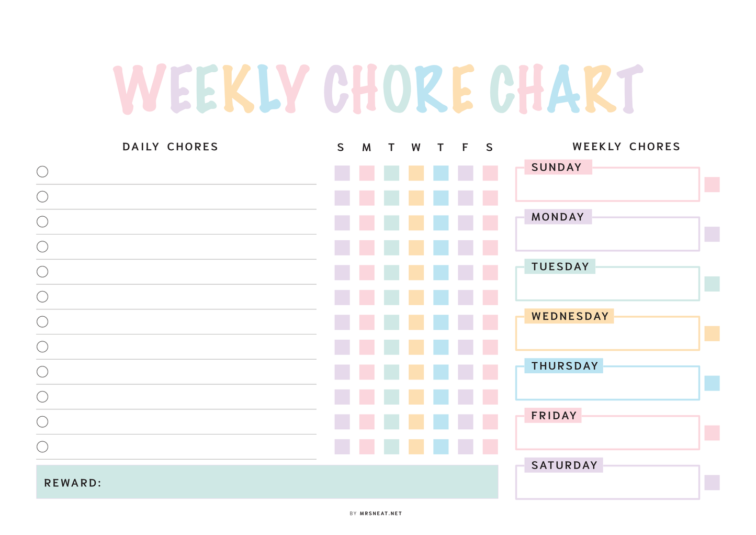
Task: Tick the orange square beside Wednesday box
Action: point(712,333)
